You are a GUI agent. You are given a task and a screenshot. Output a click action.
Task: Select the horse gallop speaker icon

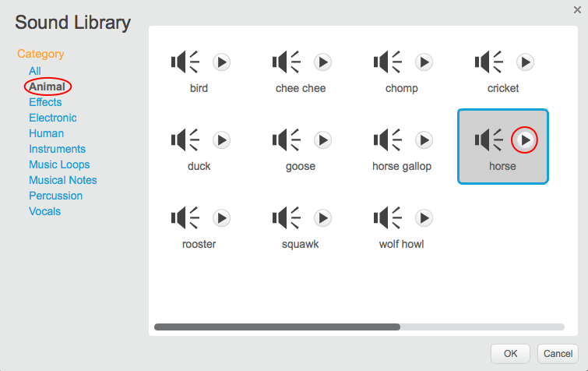(x=387, y=140)
